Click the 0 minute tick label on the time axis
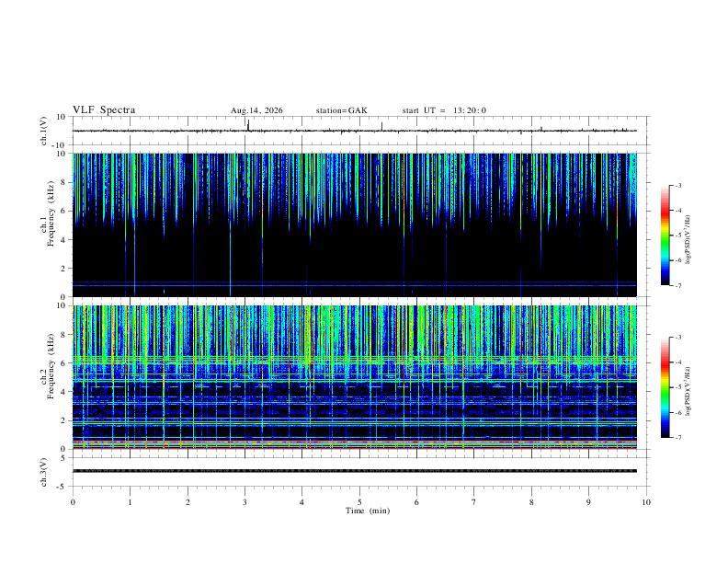The width and height of the screenshot is (728, 563). click(73, 502)
